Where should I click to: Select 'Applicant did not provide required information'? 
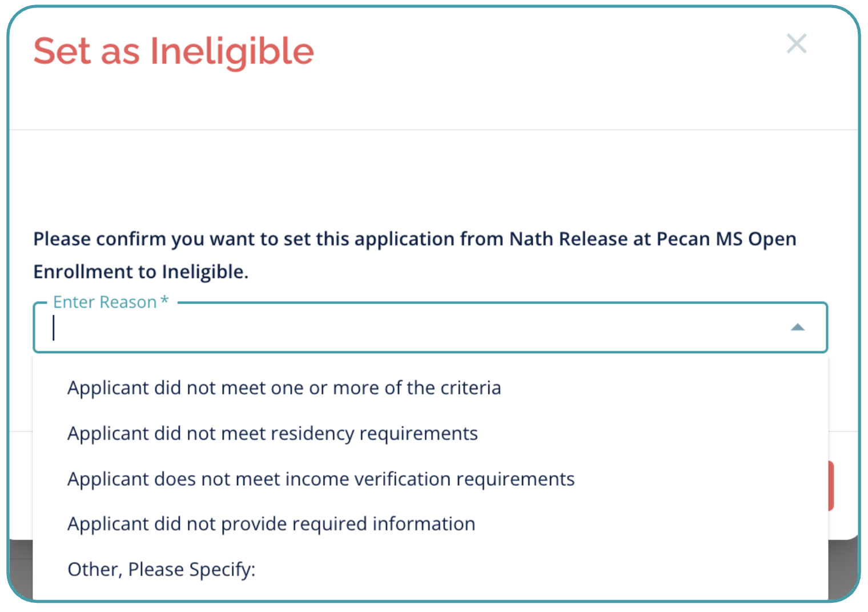point(271,524)
